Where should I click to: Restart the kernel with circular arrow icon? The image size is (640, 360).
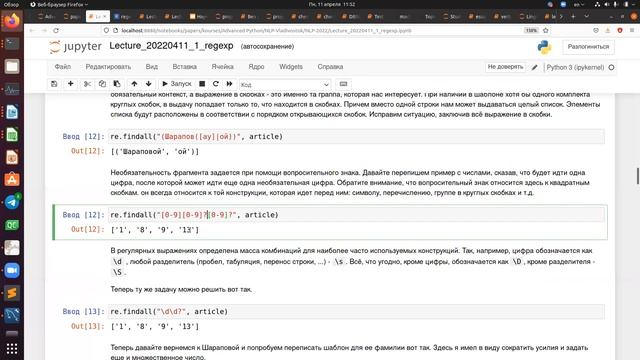point(216,84)
